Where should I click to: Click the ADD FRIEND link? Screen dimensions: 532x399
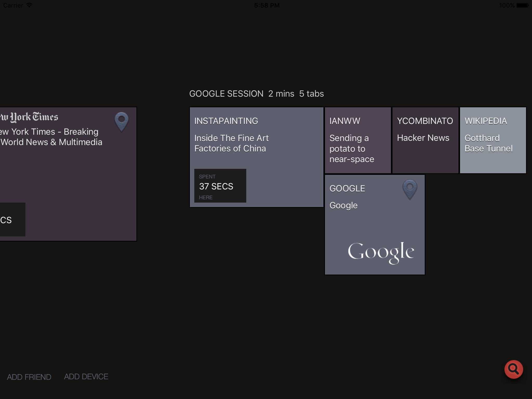pyautogui.click(x=29, y=377)
